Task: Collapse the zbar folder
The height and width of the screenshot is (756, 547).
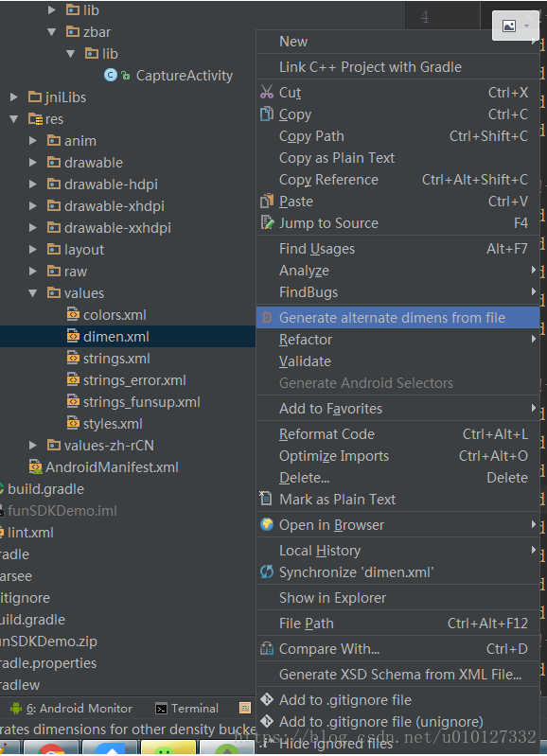Action: (x=52, y=32)
